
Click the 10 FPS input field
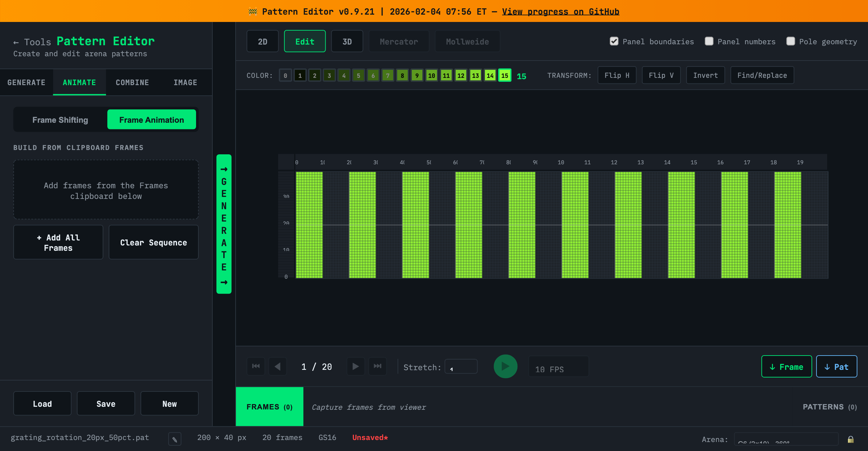[x=558, y=367]
